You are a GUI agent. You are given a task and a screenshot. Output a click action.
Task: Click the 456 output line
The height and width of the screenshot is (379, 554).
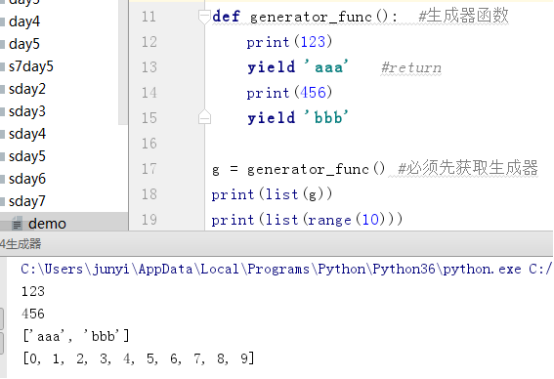(x=33, y=314)
